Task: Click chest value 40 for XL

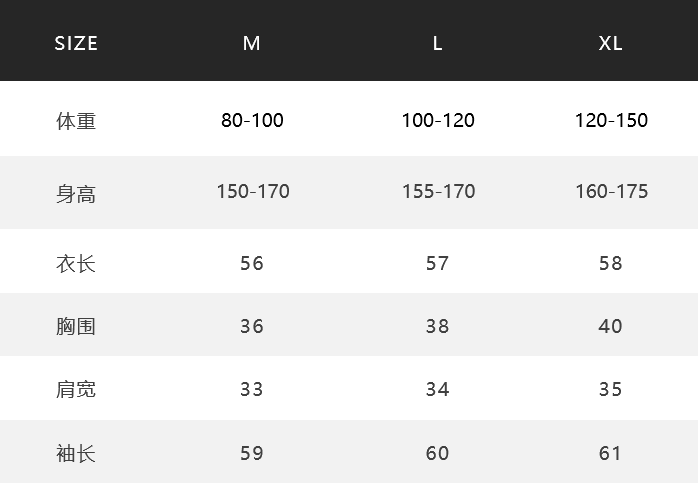Action: point(610,326)
